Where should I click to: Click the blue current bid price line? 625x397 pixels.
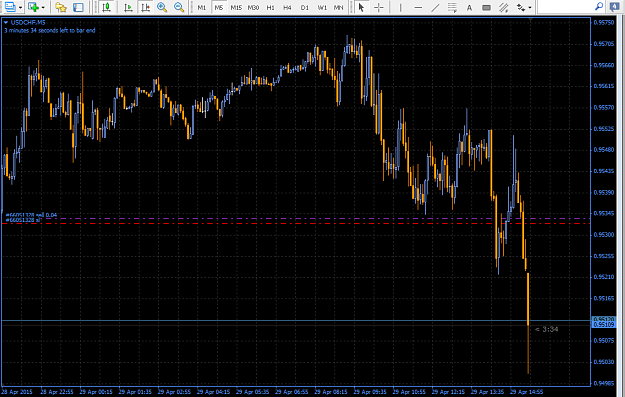296,320
